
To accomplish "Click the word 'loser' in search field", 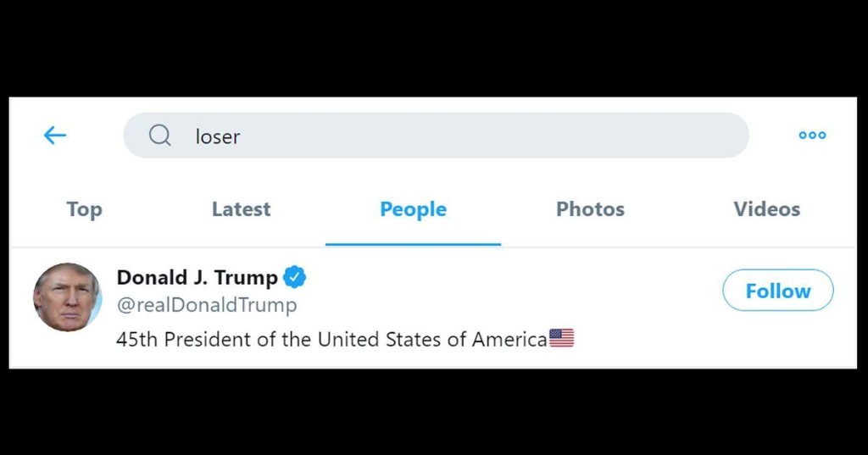I will [x=218, y=136].
